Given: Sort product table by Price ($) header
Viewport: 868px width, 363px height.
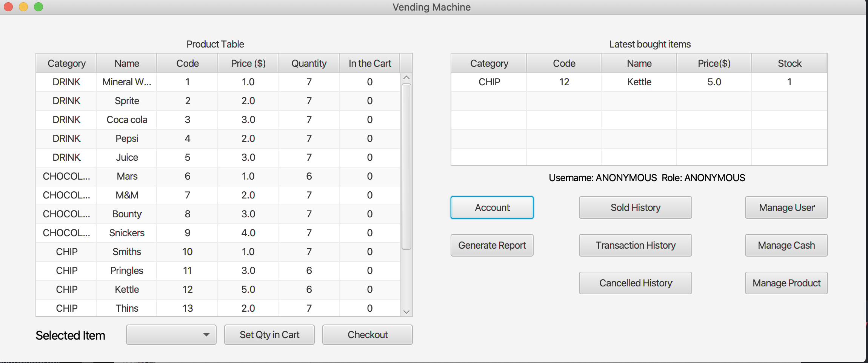Looking at the screenshot, I should pyautogui.click(x=248, y=63).
